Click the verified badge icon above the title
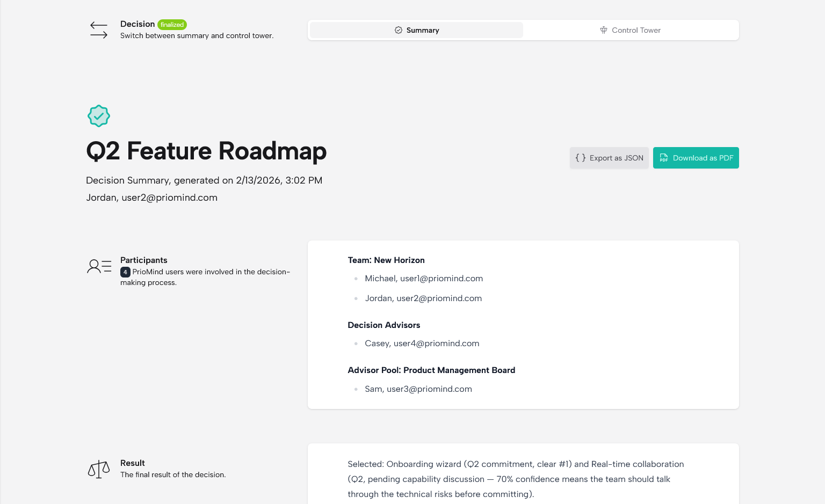The width and height of the screenshot is (825, 504). click(98, 116)
